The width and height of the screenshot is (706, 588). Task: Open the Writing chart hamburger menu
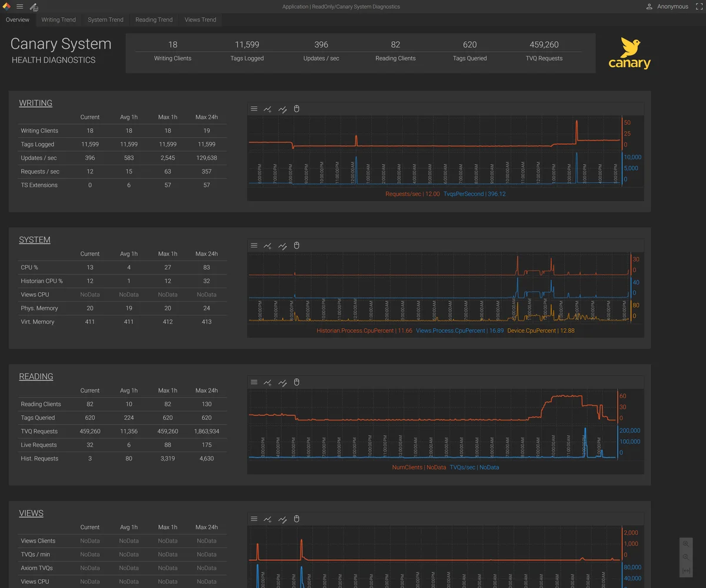click(254, 109)
